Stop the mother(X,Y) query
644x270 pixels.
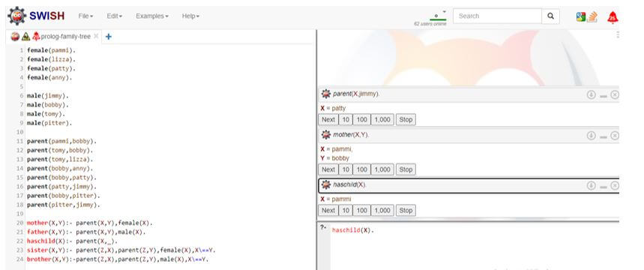(x=406, y=169)
